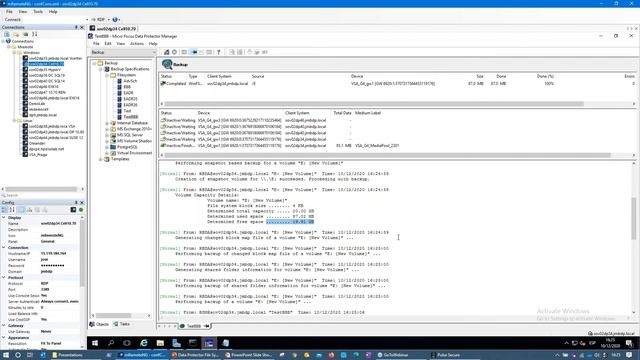Open GoToWebinar taskbar item
The width and height of the screenshot is (640, 360).
point(393,355)
